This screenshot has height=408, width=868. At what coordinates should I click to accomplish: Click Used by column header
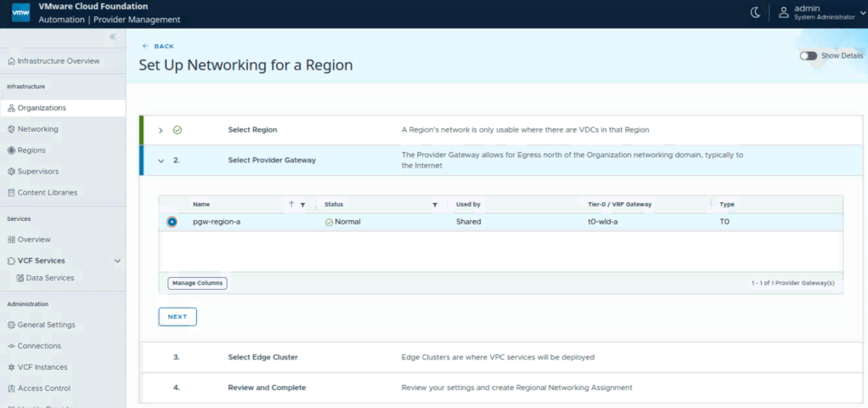[468, 205]
